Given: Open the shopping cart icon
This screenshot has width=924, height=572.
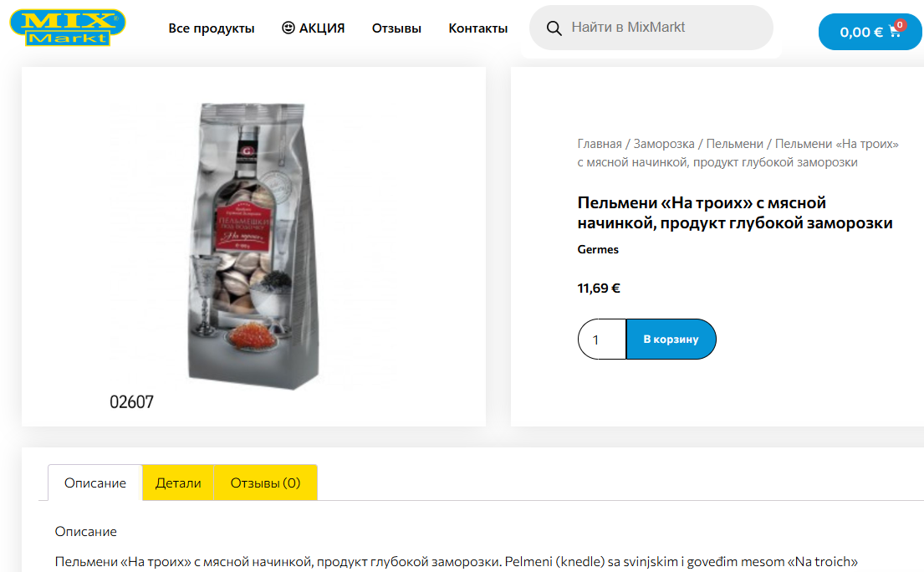Looking at the screenshot, I should point(896,33).
